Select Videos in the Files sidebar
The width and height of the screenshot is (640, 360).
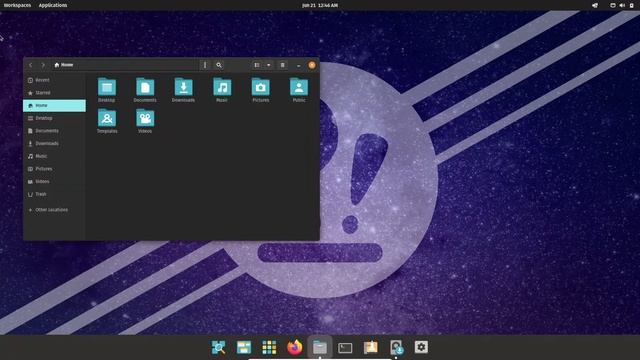pyautogui.click(x=55, y=181)
